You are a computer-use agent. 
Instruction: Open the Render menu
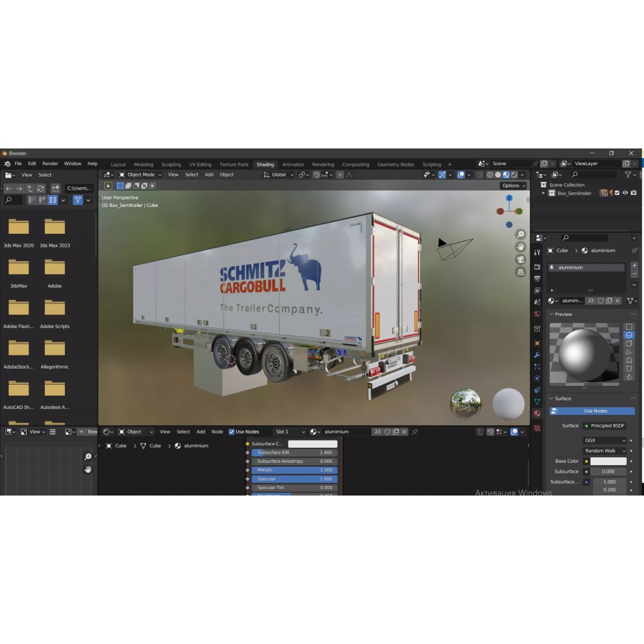click(x=50, y=163)
